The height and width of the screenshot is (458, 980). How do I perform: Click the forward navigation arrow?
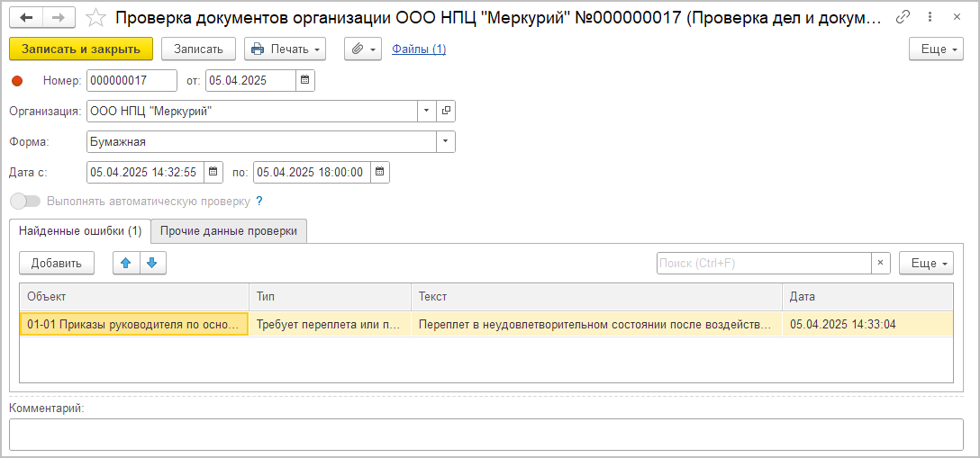click(58, 18)
